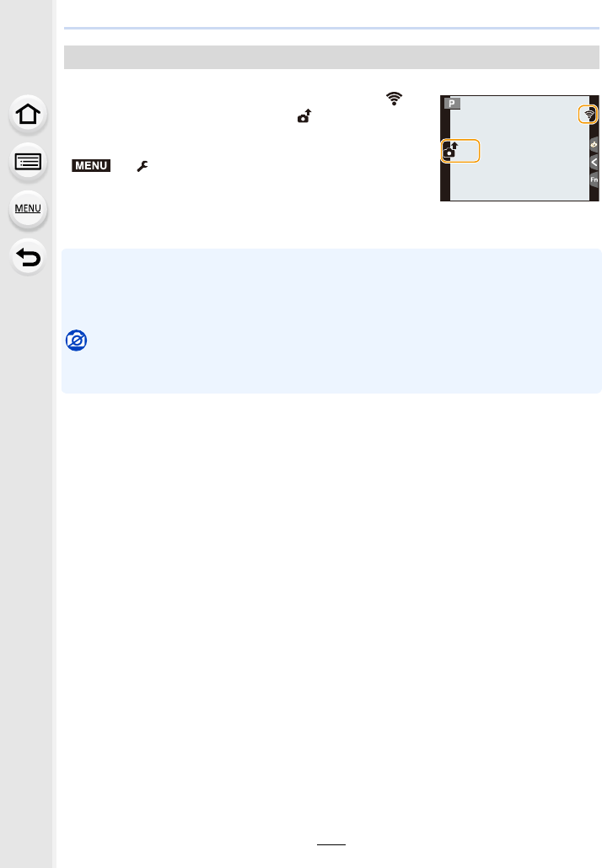Open the touch tab icon above the arrow
The image size is (602, 868).
(594, 145)
